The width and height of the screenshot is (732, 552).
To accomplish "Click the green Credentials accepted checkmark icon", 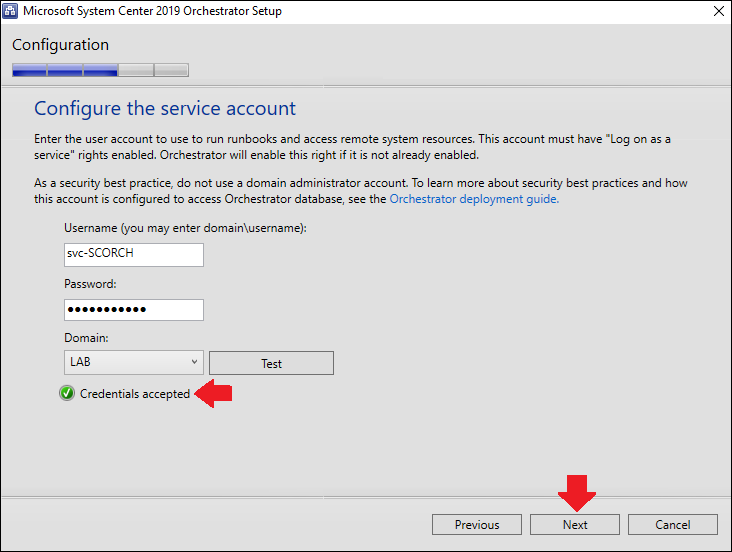I will (x=67, y=394).
